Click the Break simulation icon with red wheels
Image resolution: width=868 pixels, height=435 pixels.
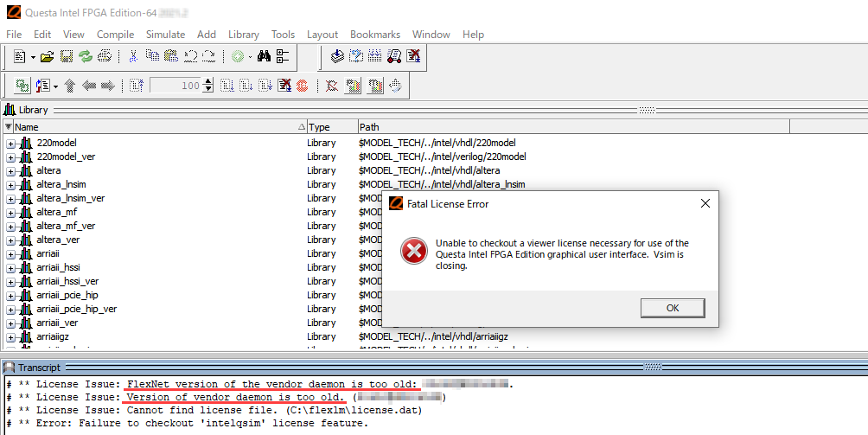click(x=394, y=56)
